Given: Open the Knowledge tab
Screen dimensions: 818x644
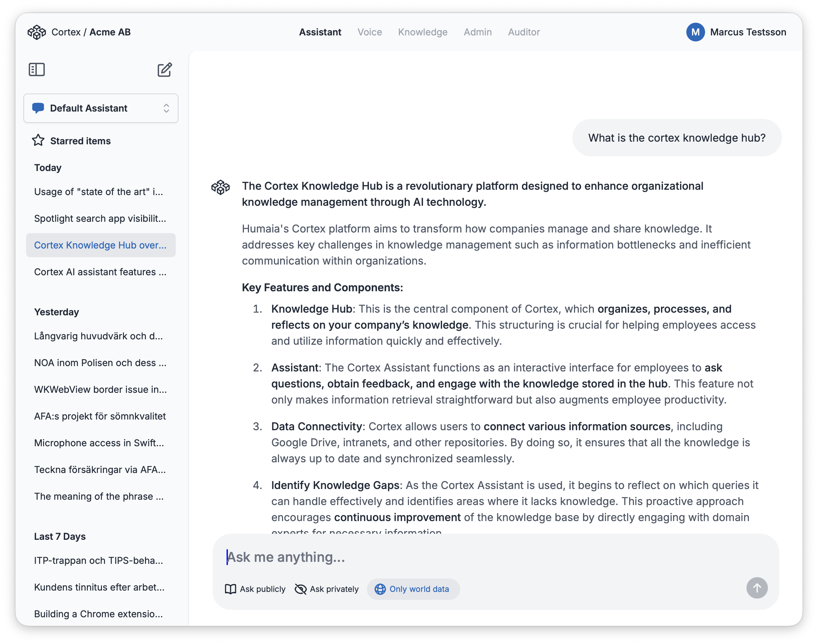Looking at the screenshot, I should tap(423, 32).
